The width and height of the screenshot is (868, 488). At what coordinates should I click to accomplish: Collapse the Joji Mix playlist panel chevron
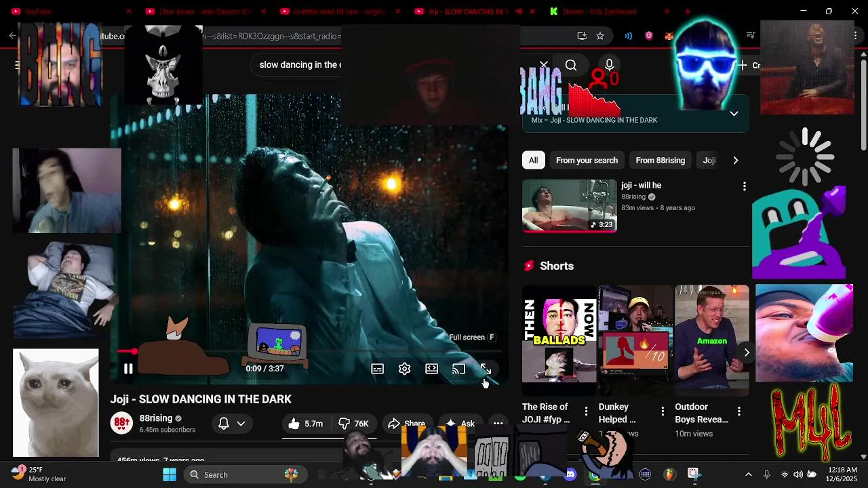tap(734, 113)
